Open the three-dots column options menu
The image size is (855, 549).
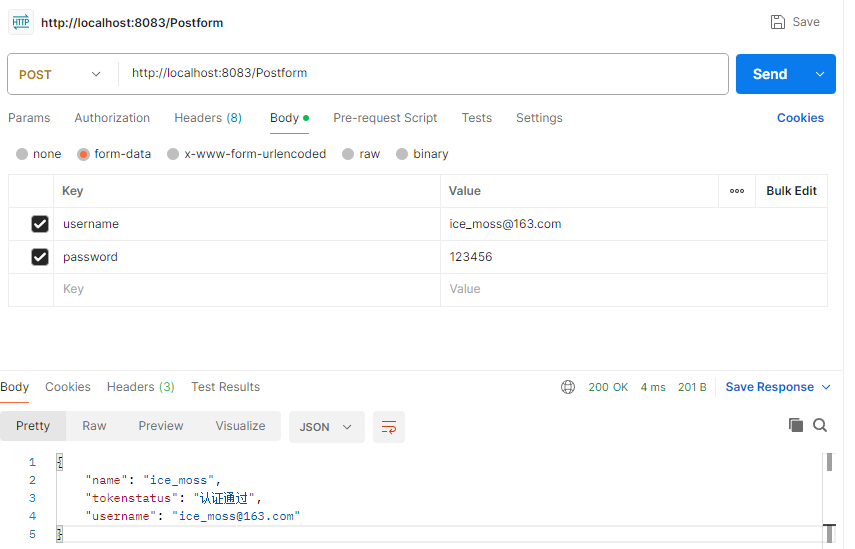click(737, 191)
